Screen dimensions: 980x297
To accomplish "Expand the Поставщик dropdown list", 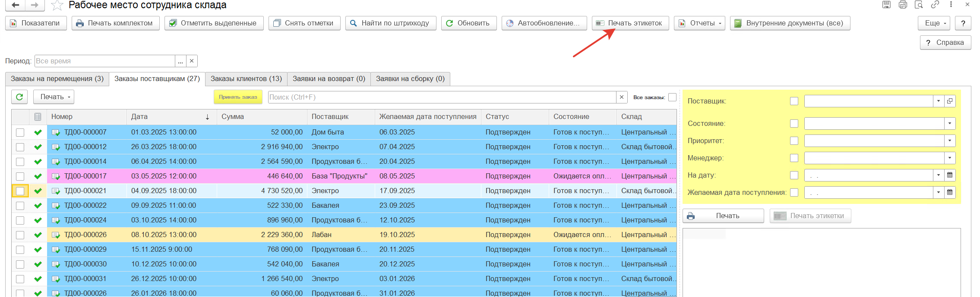I will [x=939, y=101].
